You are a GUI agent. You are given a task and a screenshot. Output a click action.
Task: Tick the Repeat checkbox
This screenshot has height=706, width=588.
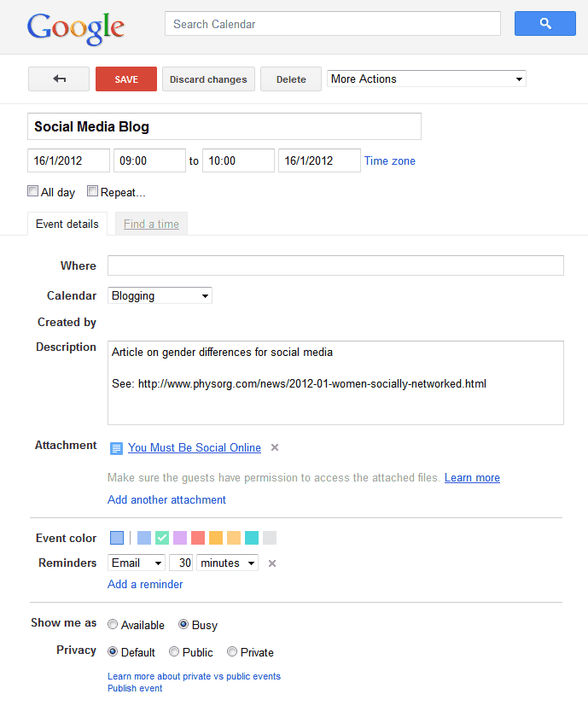[92, 191]
